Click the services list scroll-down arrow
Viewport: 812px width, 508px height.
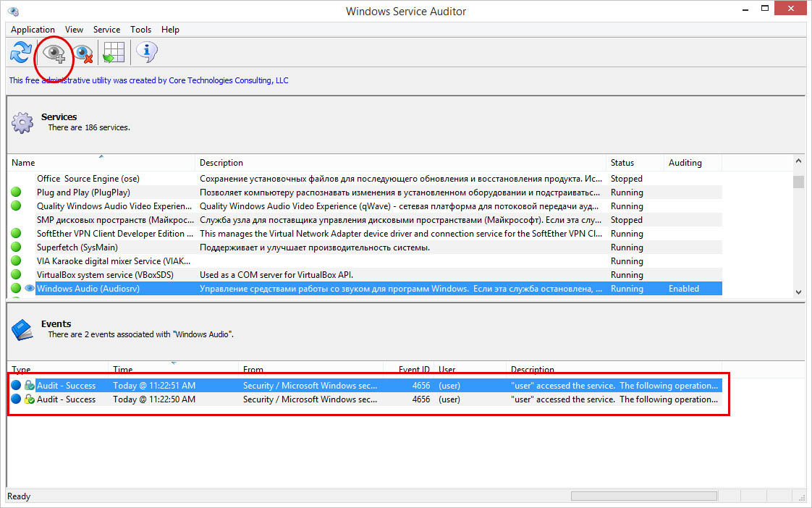click(x=798, y=292)
